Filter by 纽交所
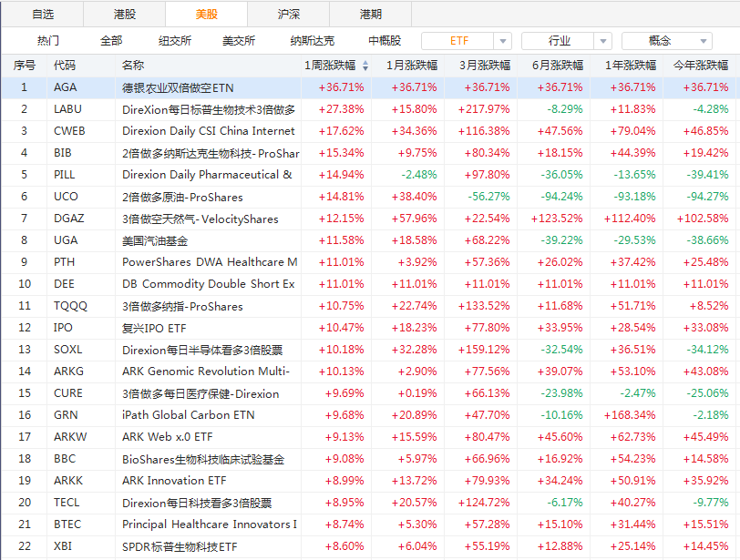This screenshot has height=560, width=740. pos(175,41)
